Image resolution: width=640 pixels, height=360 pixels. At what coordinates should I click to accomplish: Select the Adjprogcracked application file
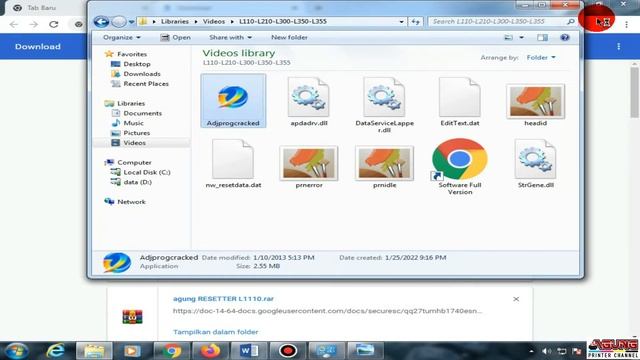tap(233, 101)
